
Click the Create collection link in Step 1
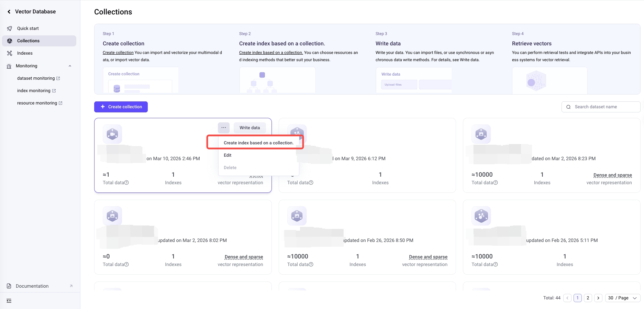click(x=118, y=53)
